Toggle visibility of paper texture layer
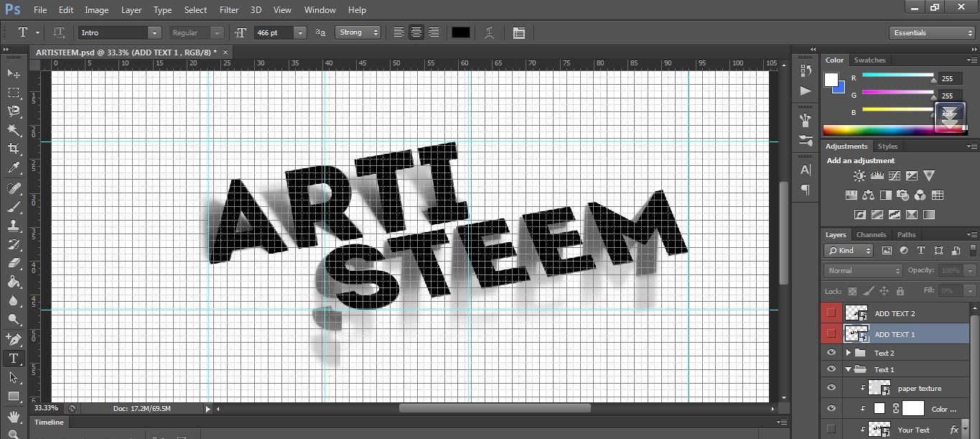This screenshot has width=980, height=439. tap(831, 388)
